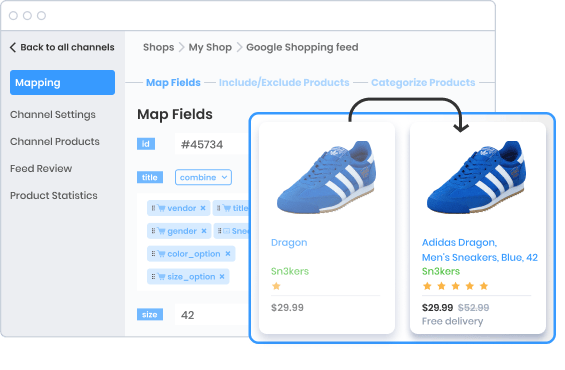Click the size field showing 42
This screenshot has height=370, width=565.
click(213, 315)
